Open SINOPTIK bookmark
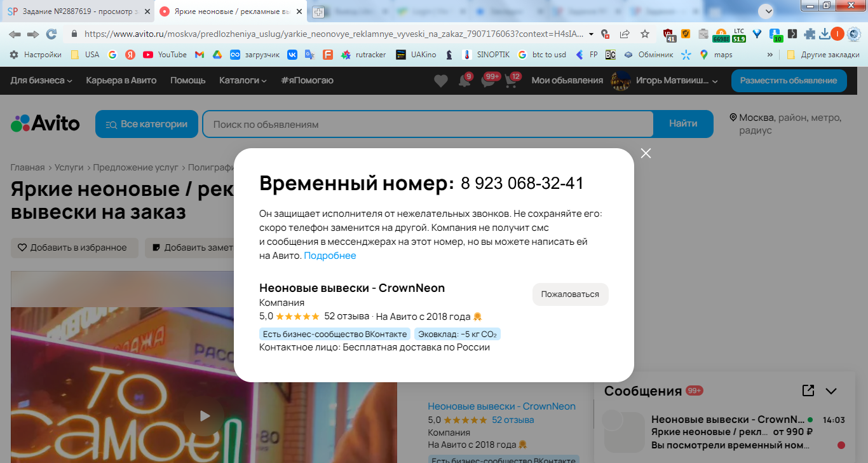The width and height of the screenshot is (868, 463). click(486, 55)
